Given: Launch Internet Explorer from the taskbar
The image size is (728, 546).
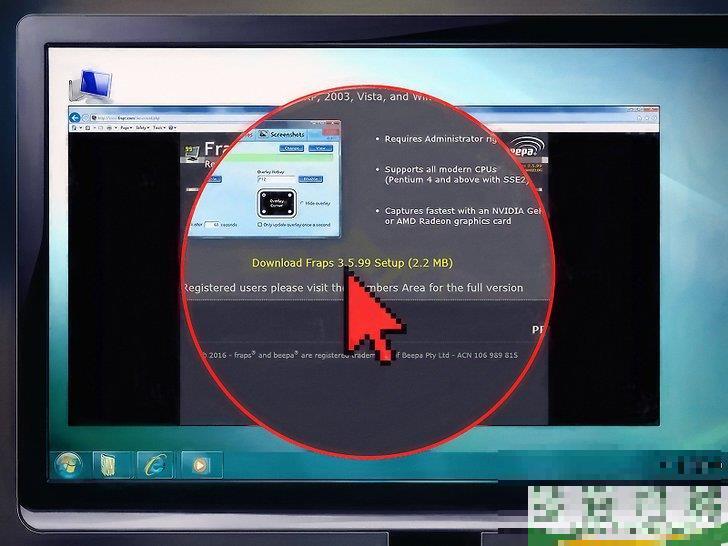Looking at the screenshot, I should pos(156,464).
